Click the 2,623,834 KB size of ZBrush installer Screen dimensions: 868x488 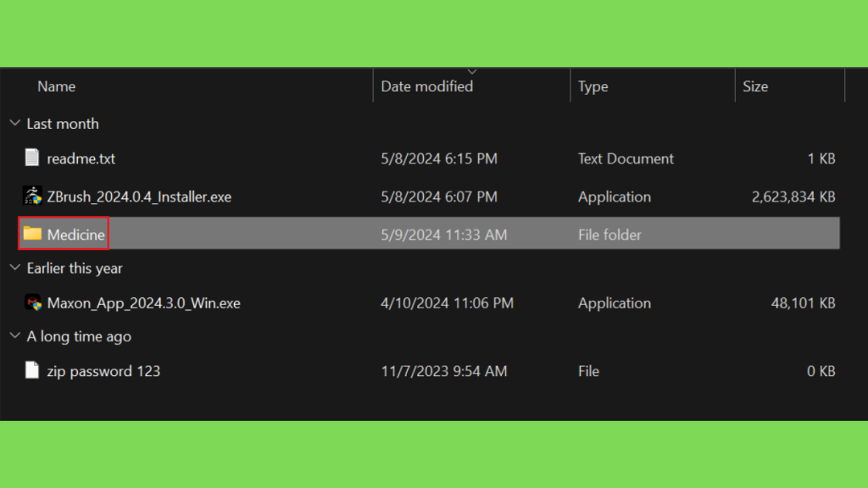[793, 197]
